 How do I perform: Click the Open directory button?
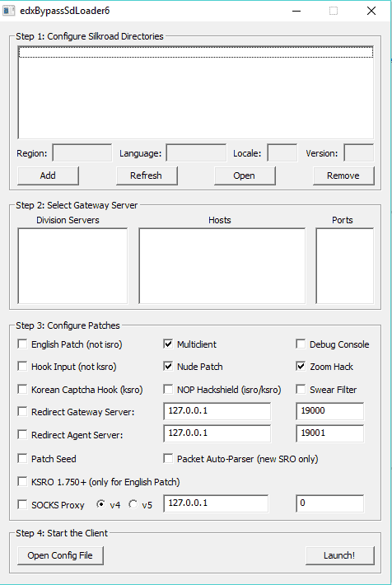coord(245,175)
